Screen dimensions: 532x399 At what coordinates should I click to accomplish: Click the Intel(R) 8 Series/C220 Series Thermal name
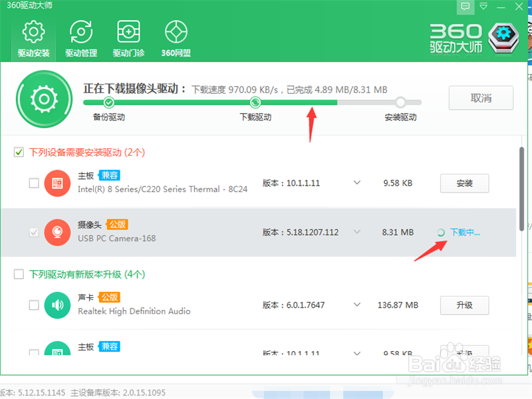(x=162, y=190)
